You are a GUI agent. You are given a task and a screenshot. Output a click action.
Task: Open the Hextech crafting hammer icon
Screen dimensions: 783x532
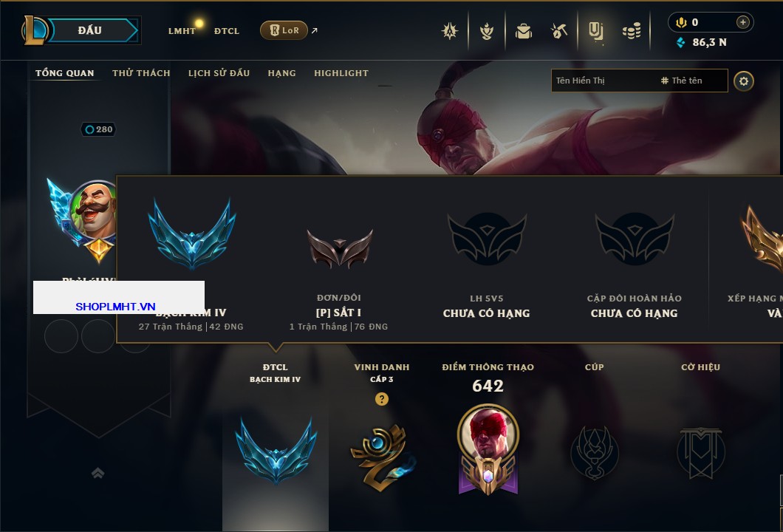point(559,31)
